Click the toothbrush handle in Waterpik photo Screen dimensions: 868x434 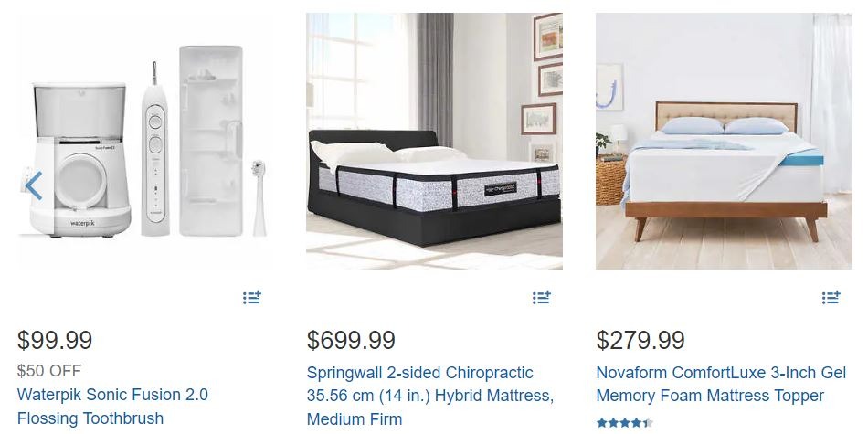click(x=155, y=149)
